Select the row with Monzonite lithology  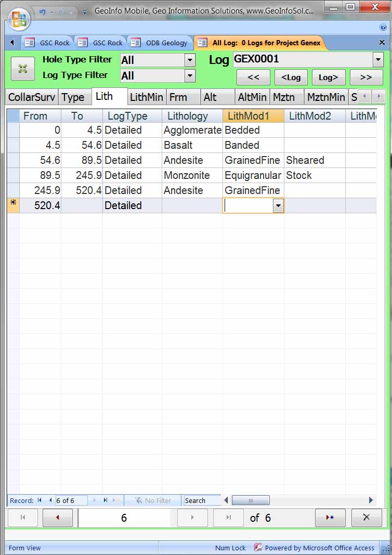point(14,175)
